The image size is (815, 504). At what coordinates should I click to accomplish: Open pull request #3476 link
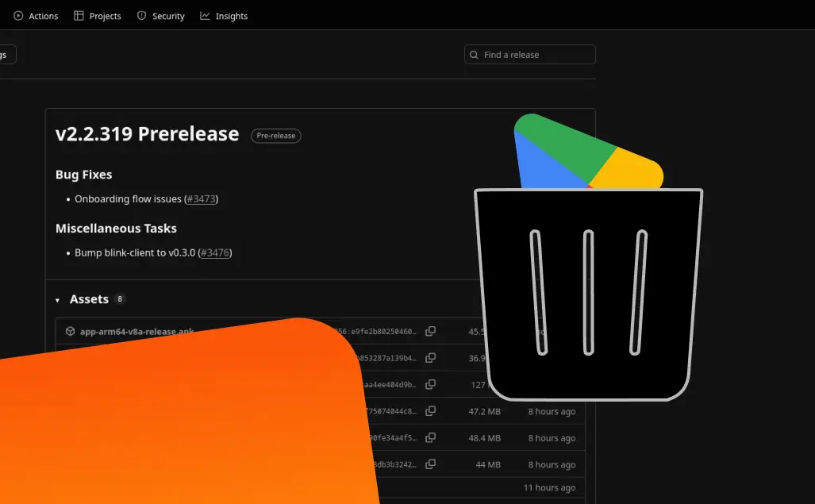215,253
